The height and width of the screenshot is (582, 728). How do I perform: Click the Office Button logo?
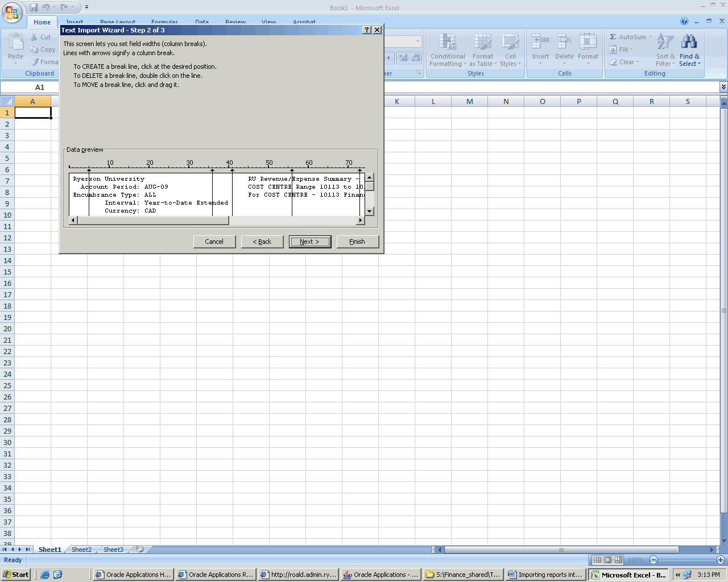[x=12, y=13]
